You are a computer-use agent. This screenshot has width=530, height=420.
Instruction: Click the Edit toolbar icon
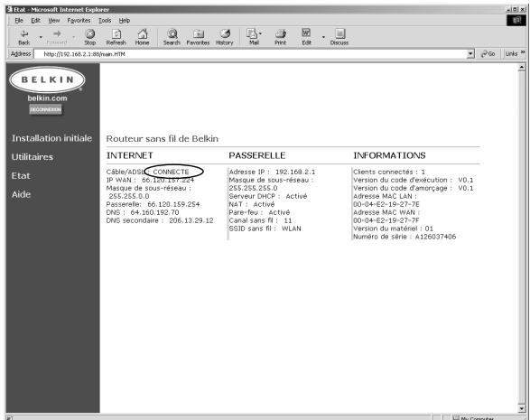tap(306, 33)
